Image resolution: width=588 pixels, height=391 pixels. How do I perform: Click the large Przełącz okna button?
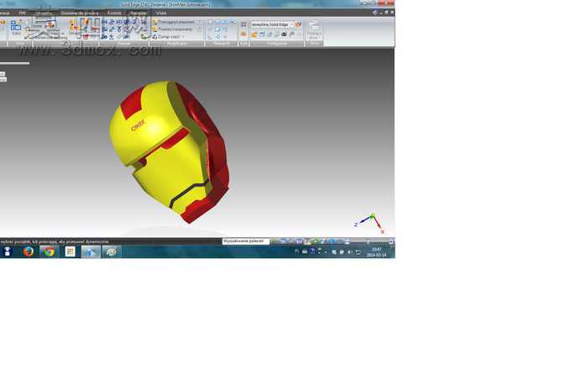coord(314,30)
